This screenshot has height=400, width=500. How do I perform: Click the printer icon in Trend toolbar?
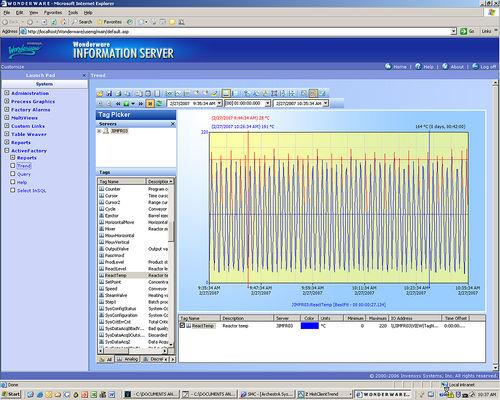(x=118, y=94)
